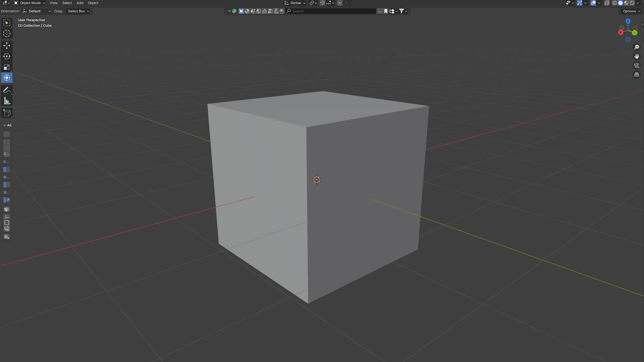The image size is (644, 362).
Task: Toggle viewport overlays display
Action: [x=593, y=3]
